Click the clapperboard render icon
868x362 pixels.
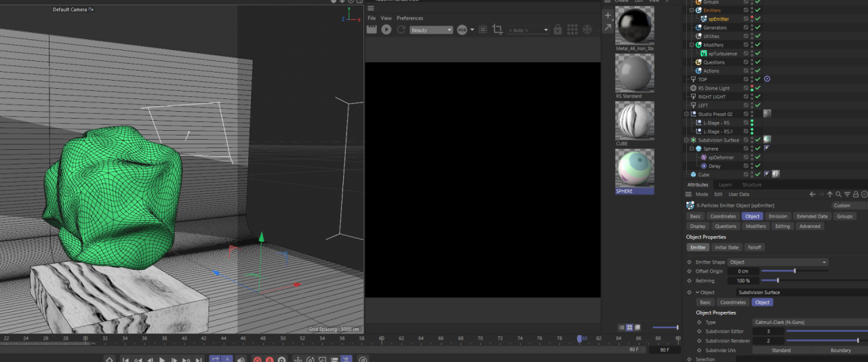pos(372,30)
